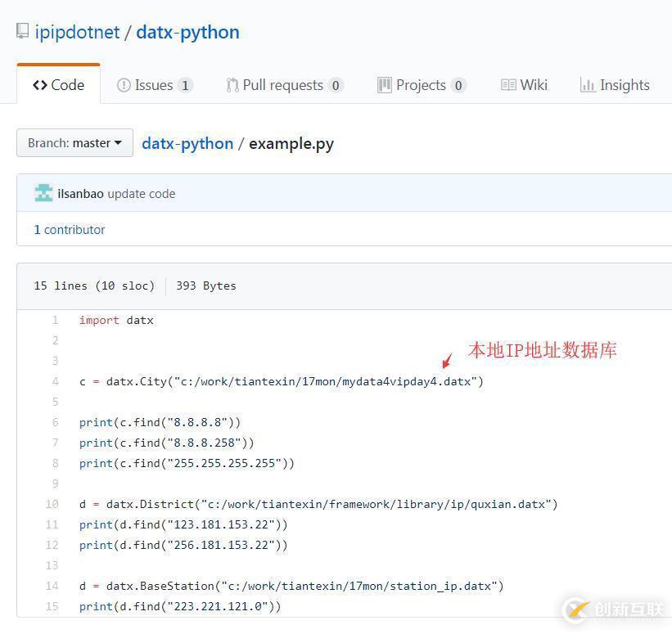
Task: Open the Projects tab
Action: tap(422, 85)
